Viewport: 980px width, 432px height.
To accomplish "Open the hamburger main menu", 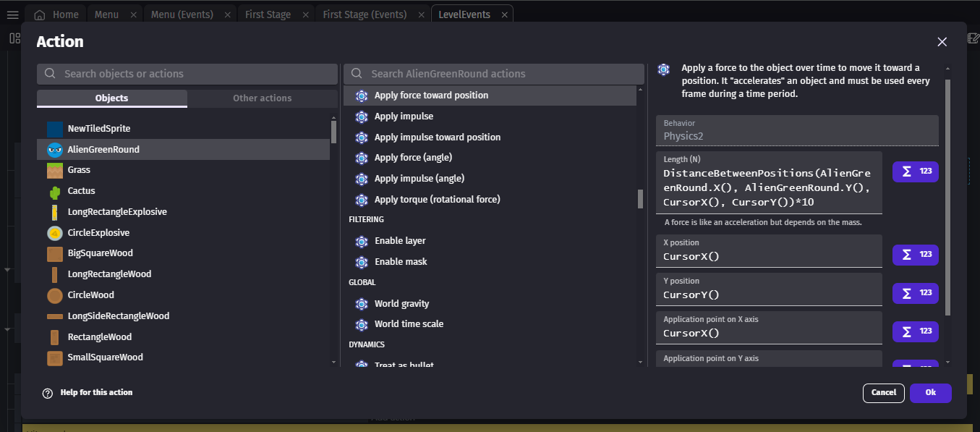I will tap(12, 14).
